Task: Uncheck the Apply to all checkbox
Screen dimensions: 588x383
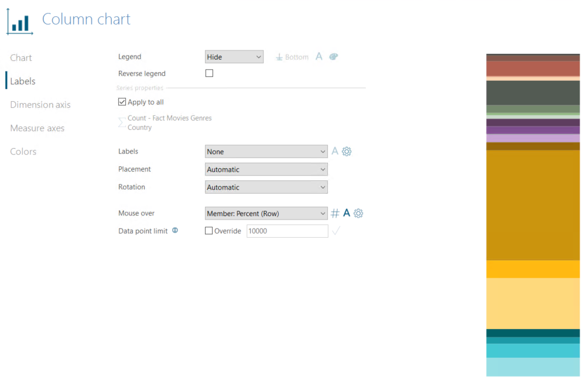Action: (x=122, y=102)
